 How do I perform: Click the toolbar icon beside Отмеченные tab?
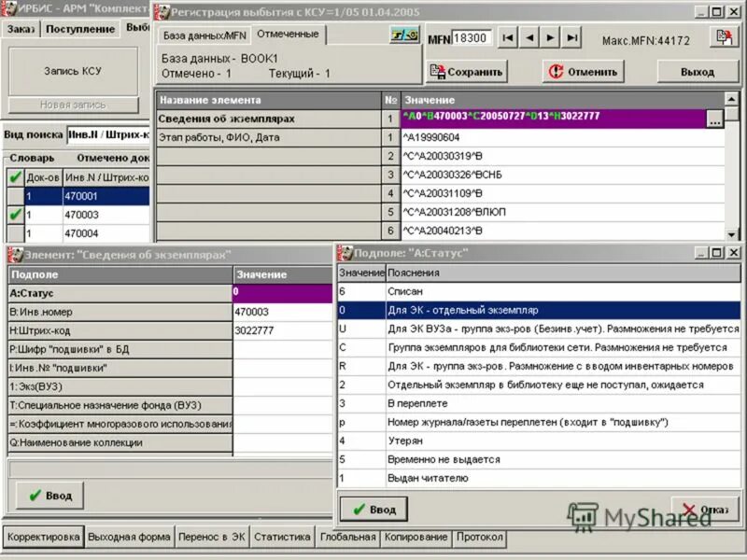coord(404,35)
